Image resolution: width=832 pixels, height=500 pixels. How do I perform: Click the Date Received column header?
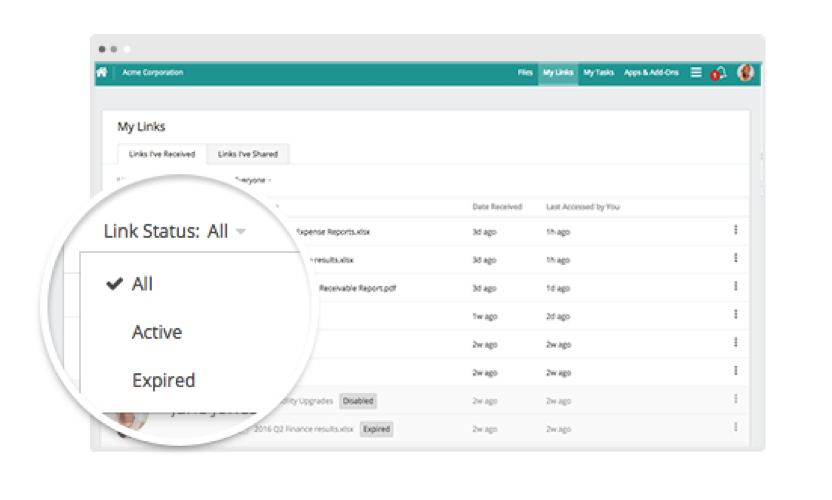click(x=497, y=207)
